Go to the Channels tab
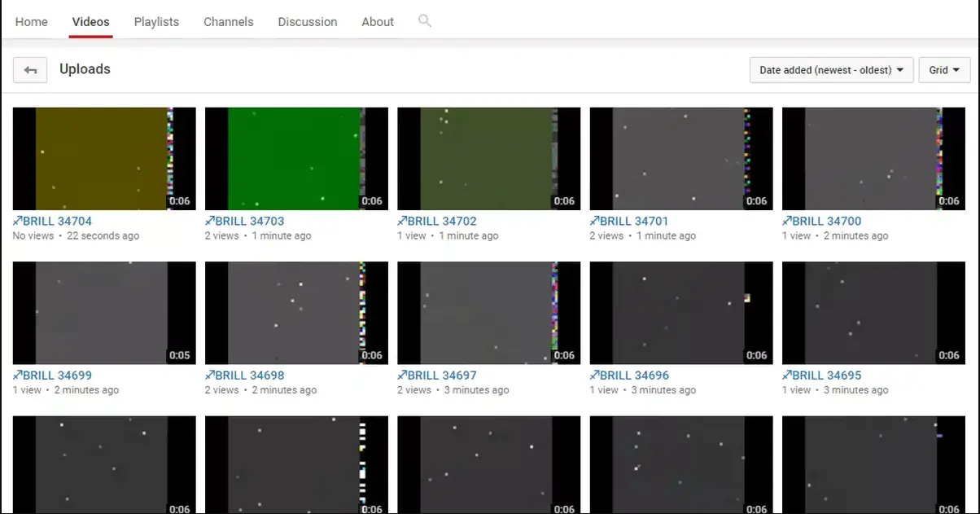 pyautogui.click(x=228, y=22)
